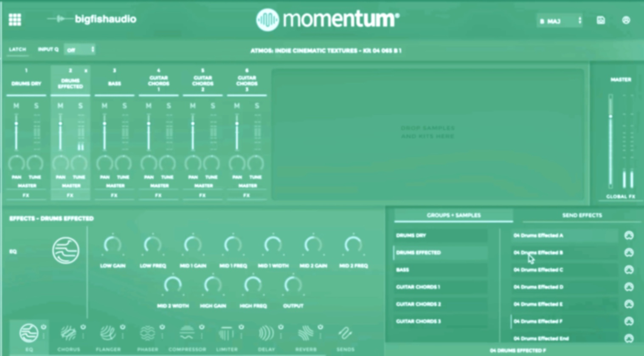The image size is (644, 356).
Task: Enable the LATCH button
Action: click(x=17, y=50)
